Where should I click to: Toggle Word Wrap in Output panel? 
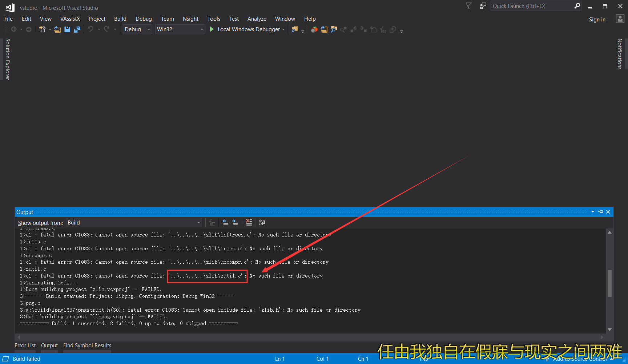[262, 222]
